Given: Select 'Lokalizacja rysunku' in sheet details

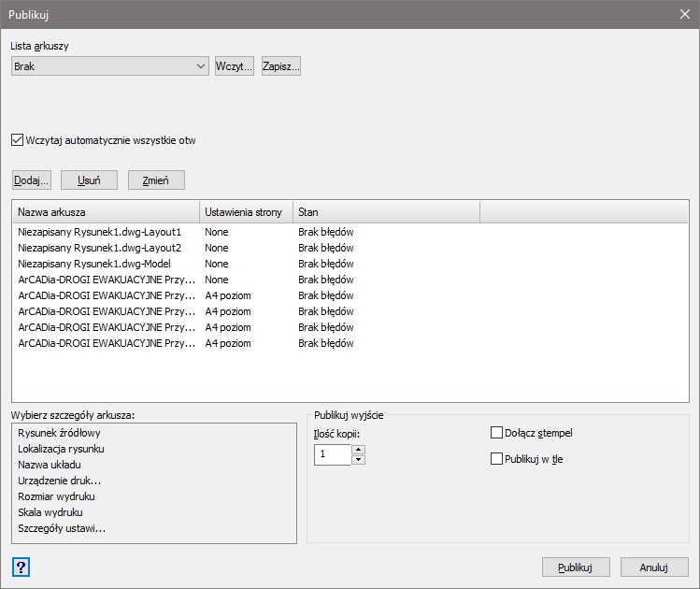Looking at the screenshot, I should pyautogui.click(x=61, y=449).
